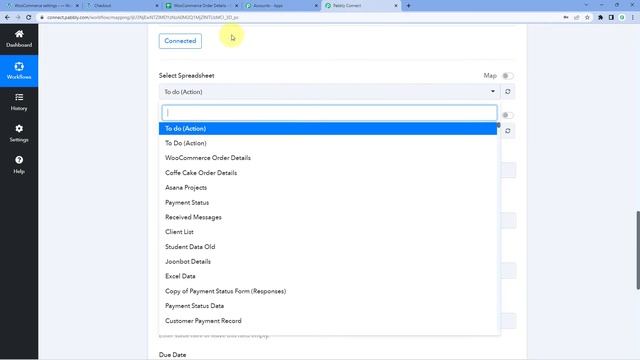
Task: Close the Checkout browser tab
Action: pos(157,6)
